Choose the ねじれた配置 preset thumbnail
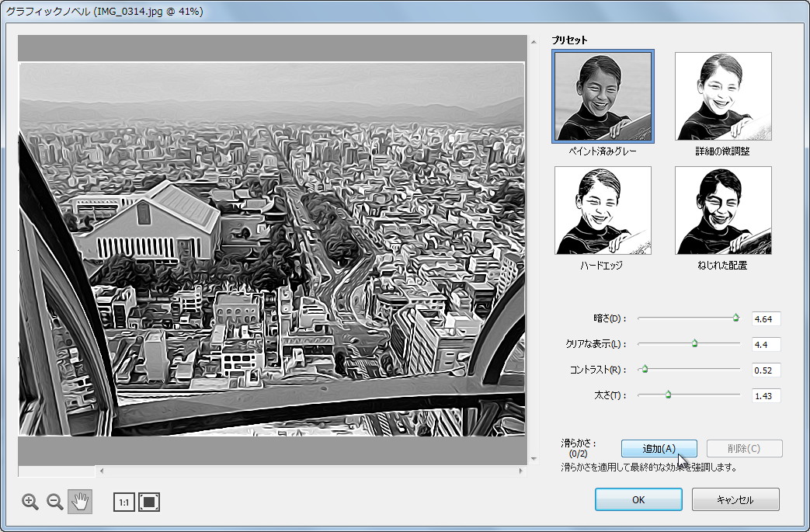The image size is (810, 532). pos(723,210)
